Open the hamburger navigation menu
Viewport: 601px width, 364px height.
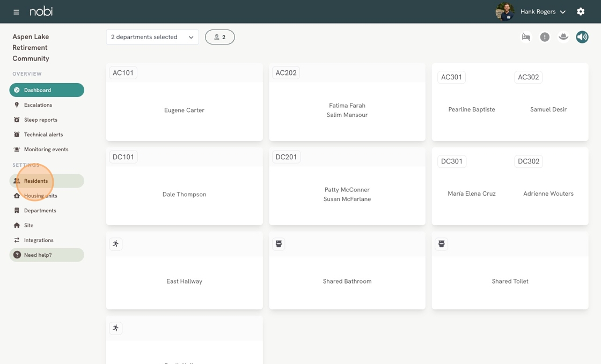coord(16,12)
